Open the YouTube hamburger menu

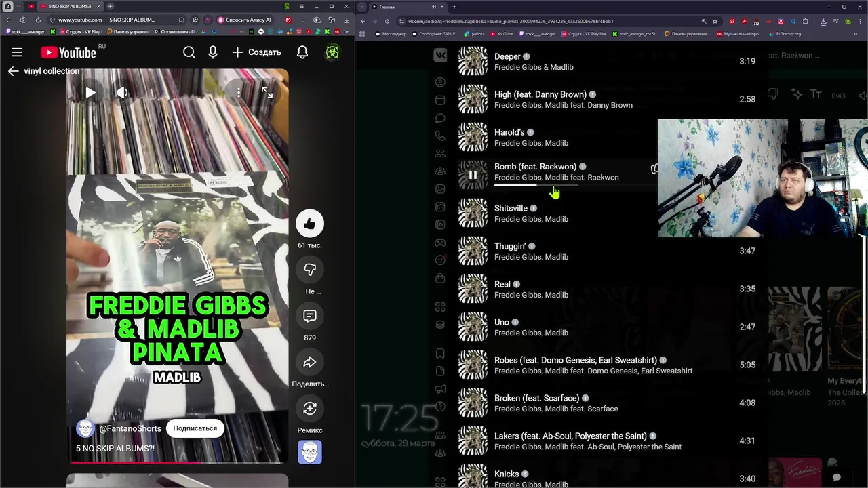click(x=17, y=52)
